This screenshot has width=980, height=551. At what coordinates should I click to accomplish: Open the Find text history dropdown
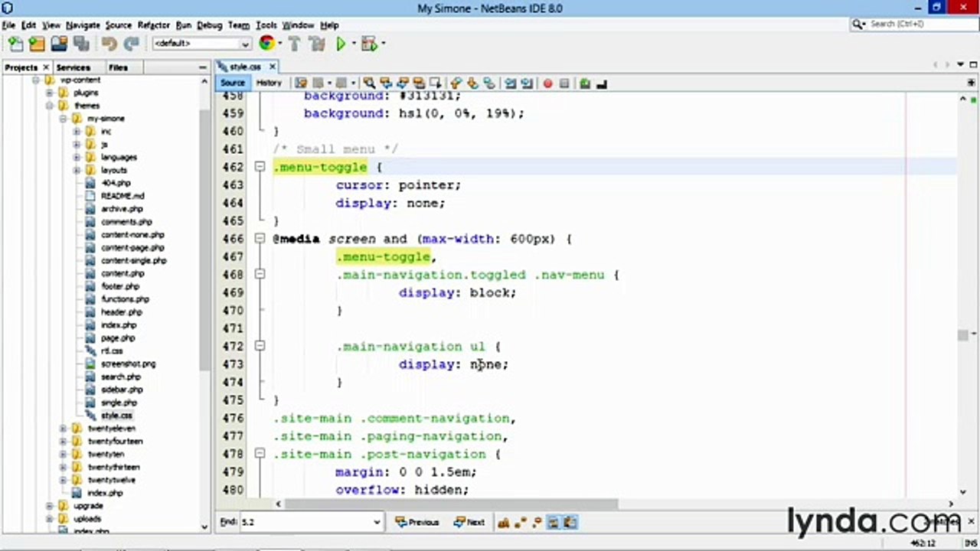pos(377,522)
